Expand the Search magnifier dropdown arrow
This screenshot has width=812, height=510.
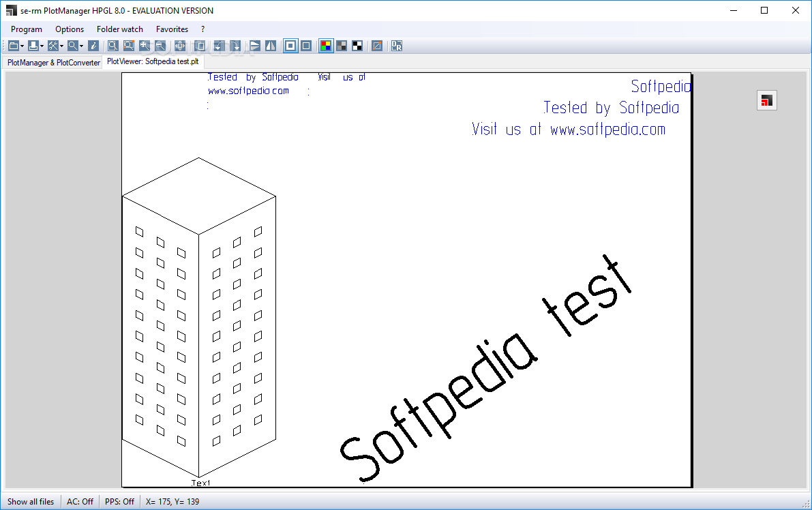81,46
